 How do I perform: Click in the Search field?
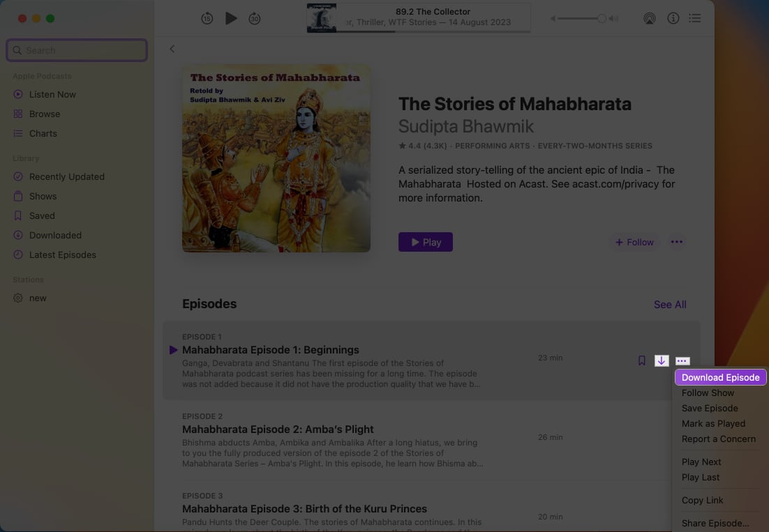[x=77, y=50]
